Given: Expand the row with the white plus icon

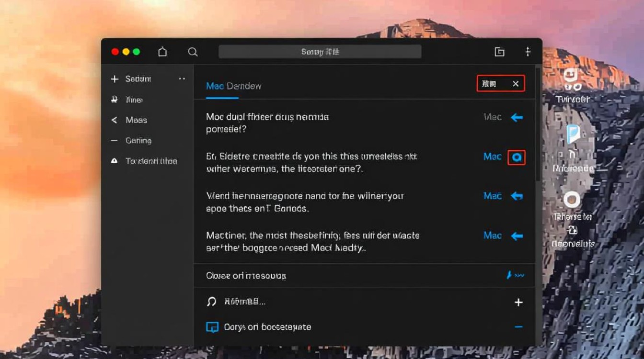Looking at the screenshot, I should [518, 302].
